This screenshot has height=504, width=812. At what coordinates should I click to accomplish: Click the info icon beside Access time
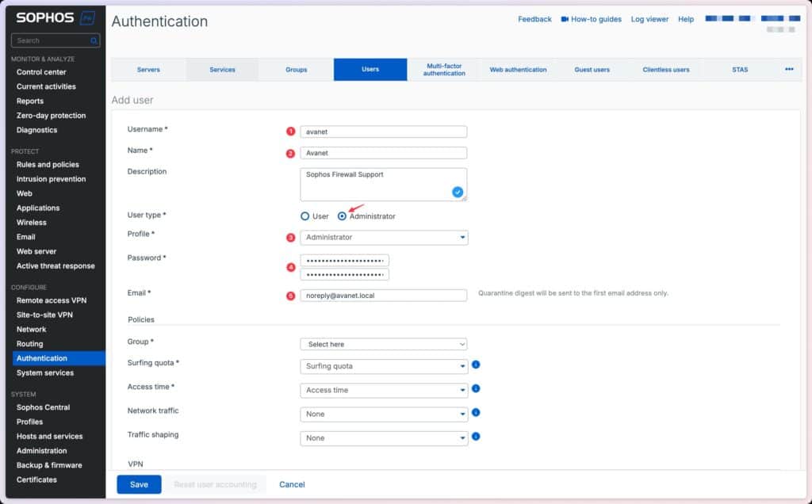pyautogui.click(x=475, y=389)
